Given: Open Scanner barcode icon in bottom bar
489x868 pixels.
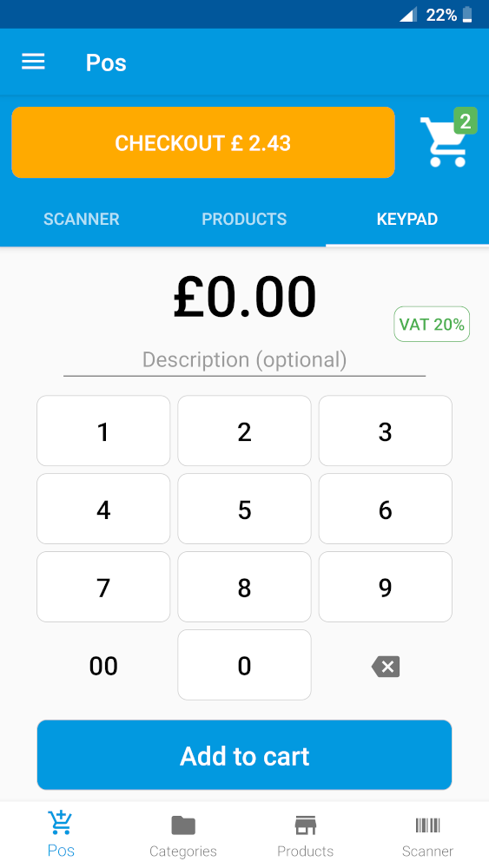Looking at the screenshot, I should point(427,825).
